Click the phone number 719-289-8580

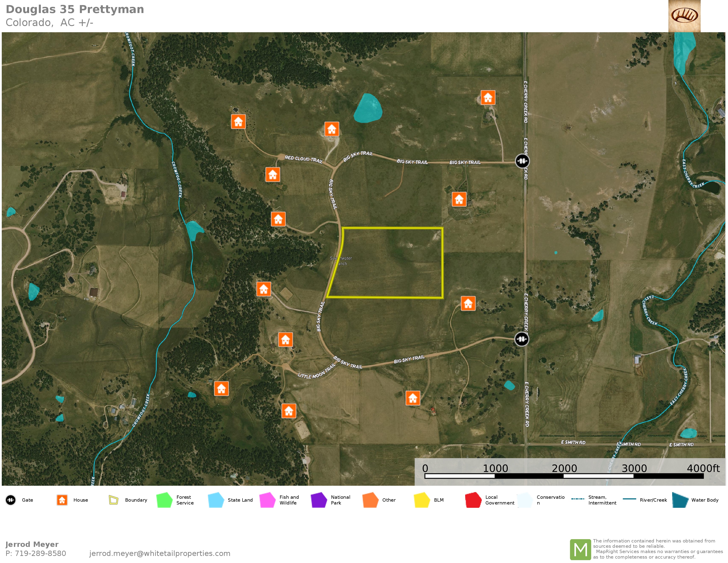pyautogui.click(x=40, y=553)
